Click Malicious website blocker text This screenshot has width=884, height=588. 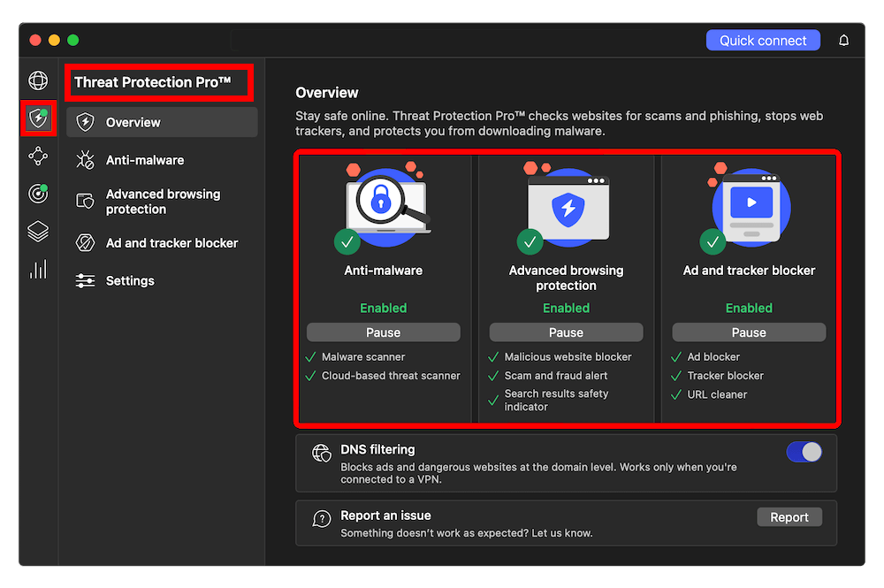(x=568, y=357)
